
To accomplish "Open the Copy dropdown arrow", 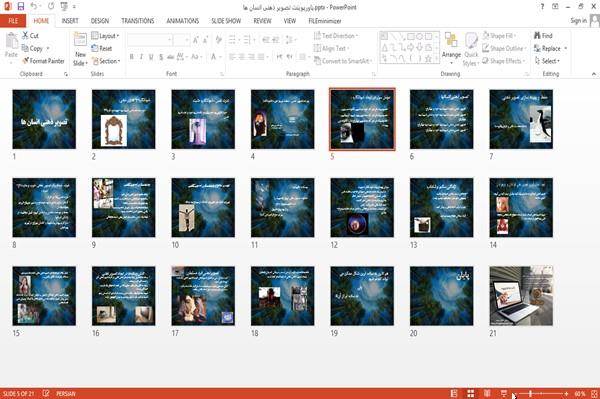I will (x=48, y=48).
